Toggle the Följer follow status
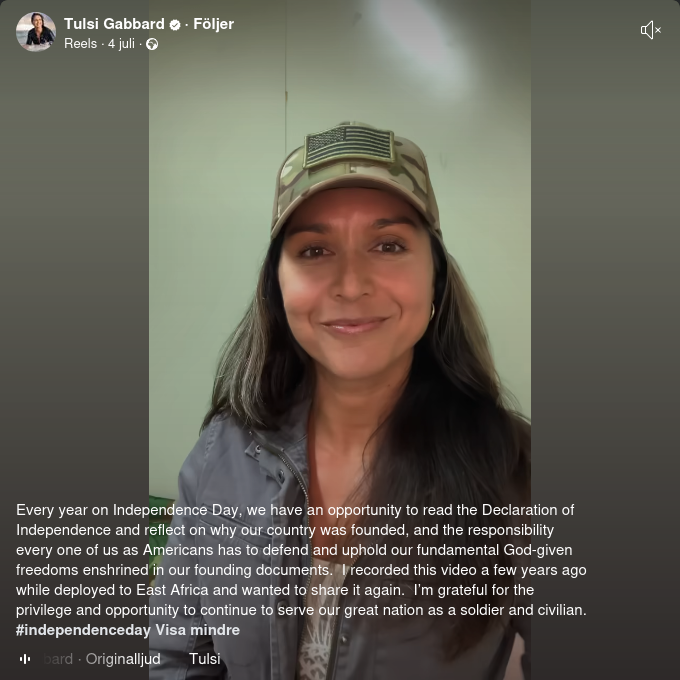Screen dimensions: 680x680 pyautogui.click(x=213, y=24)
